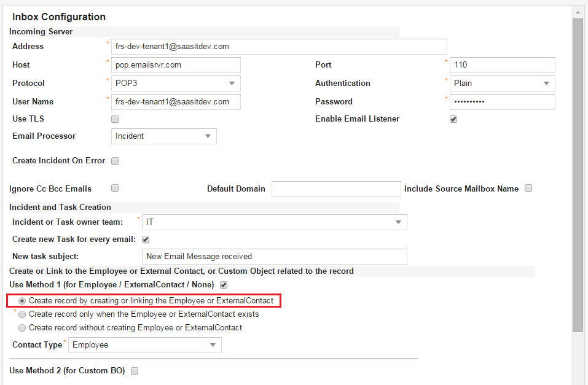Choose Create record without creating Employee option
This screenshot has height=385, width=588.
(23, 328)
